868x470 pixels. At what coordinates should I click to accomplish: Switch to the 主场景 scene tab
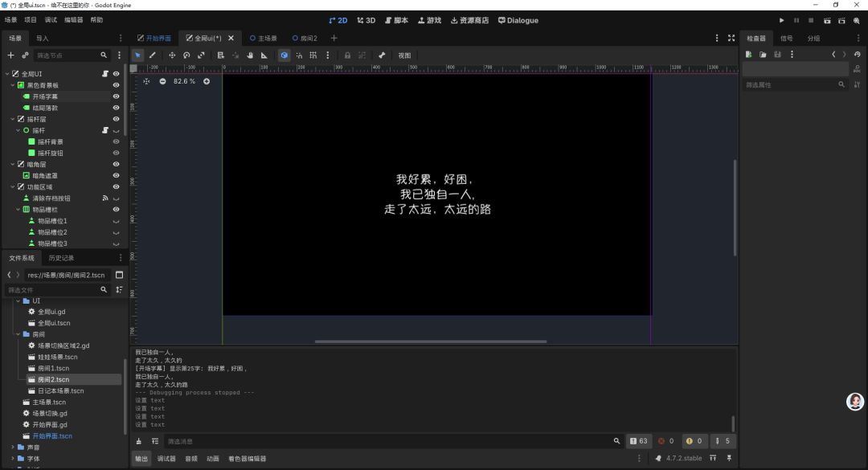(264, 39)
